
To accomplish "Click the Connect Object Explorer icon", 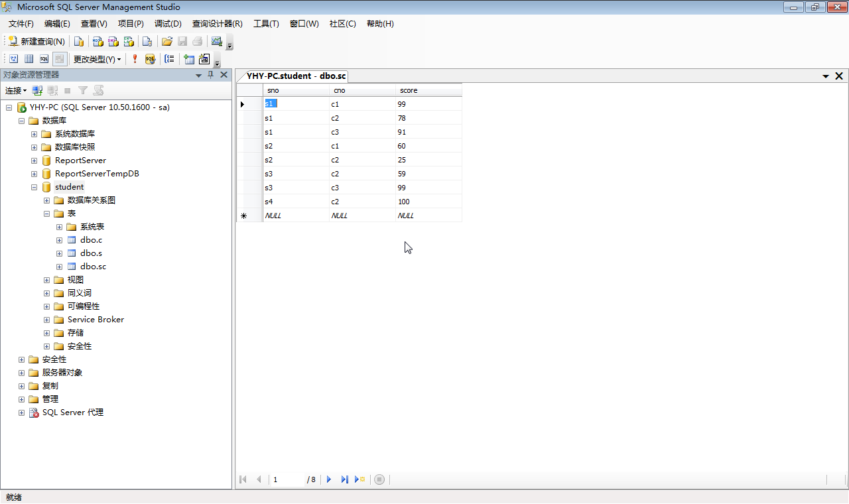I will (37, 90).
